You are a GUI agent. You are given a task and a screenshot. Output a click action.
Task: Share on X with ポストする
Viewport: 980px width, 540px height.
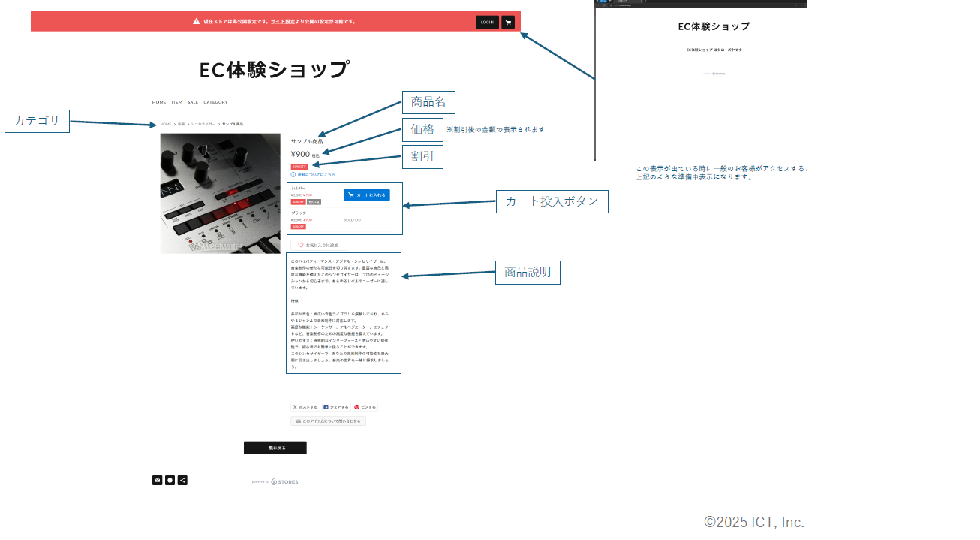tap(305, 407)
